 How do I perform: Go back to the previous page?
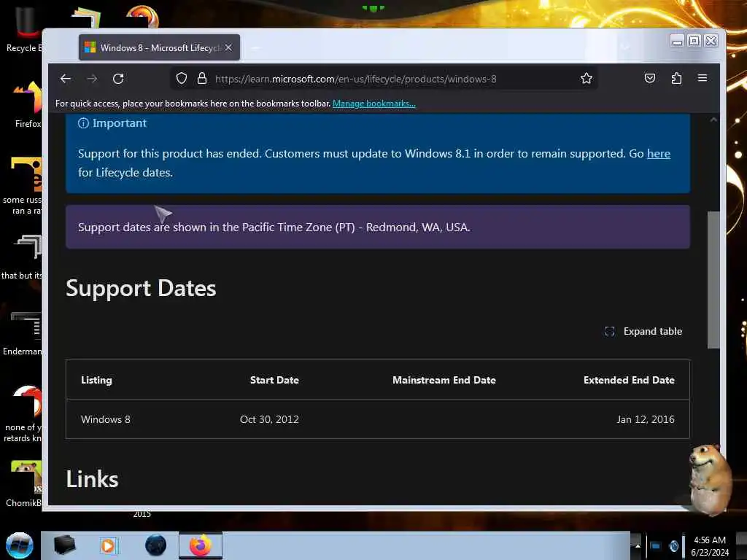coord(66,79)
